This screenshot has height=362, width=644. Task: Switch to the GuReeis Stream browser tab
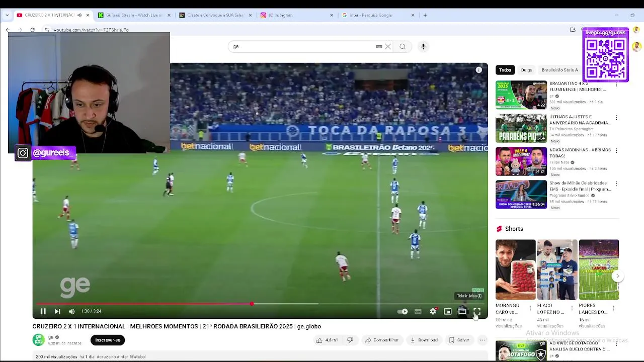[x=134, y=15]
